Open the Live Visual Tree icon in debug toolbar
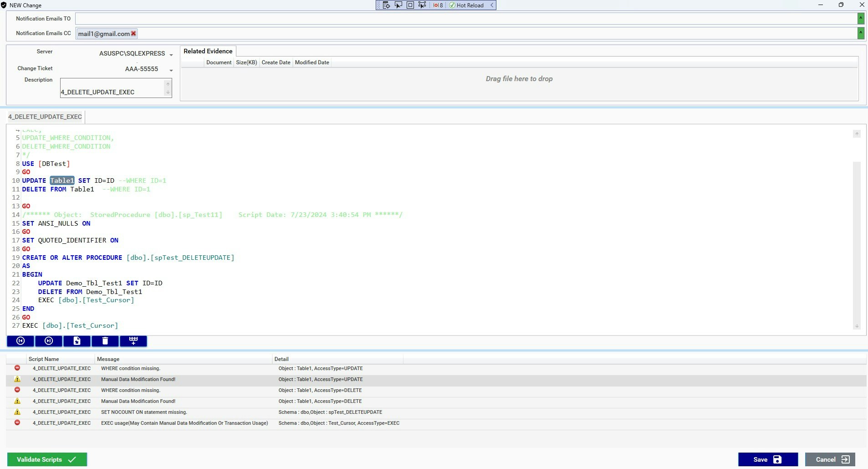This screenshot has width=868, height=469. [x=386, y=5]
